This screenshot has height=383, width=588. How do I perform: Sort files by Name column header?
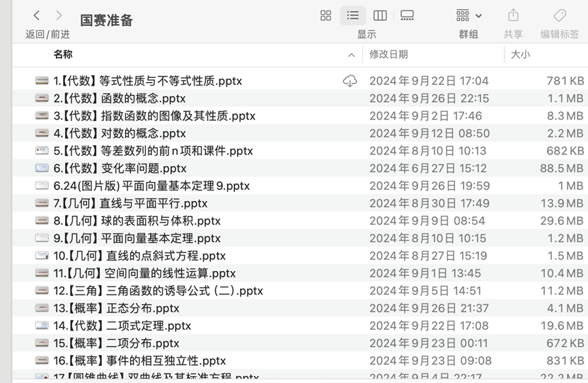(x=63, y=55)
